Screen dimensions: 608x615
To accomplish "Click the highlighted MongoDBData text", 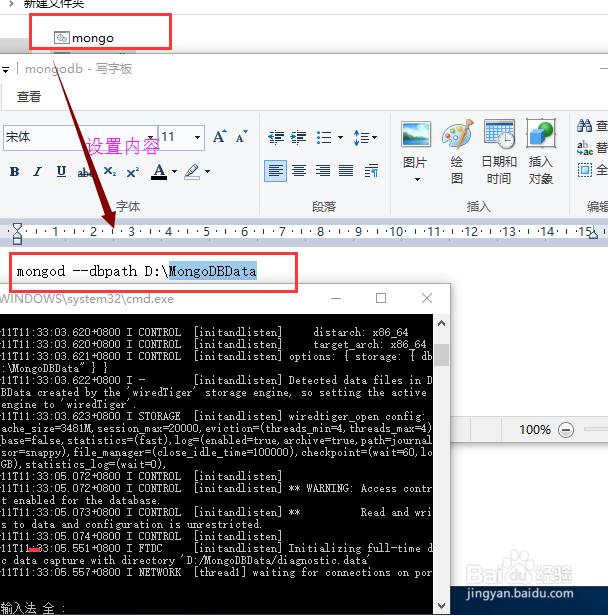I will (213, 271).
